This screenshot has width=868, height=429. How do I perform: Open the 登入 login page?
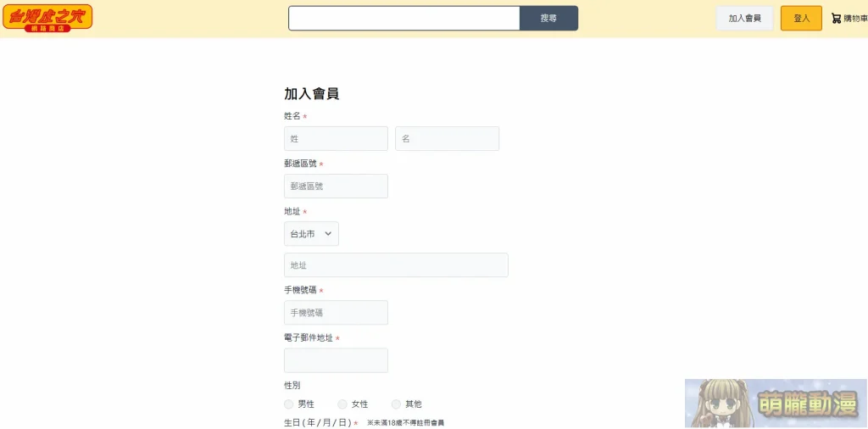(x=801, y=18)
